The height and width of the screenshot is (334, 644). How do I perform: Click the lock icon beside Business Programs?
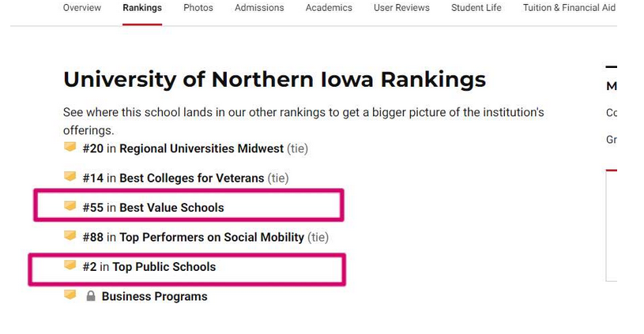coord(91,296)
